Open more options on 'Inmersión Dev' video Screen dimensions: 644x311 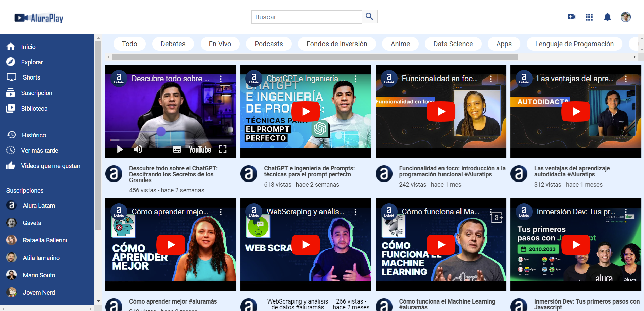point(626,212)
